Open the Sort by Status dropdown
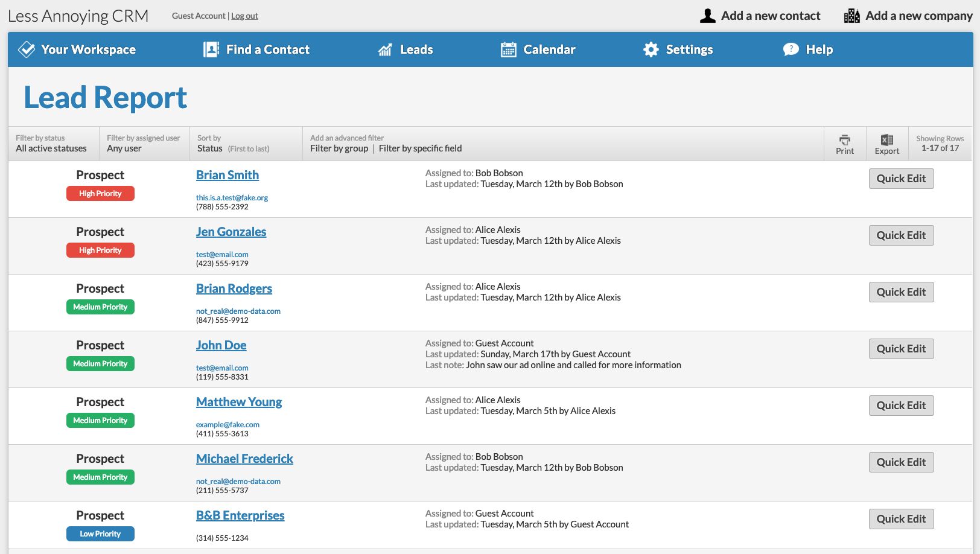 tap(246, 144)
